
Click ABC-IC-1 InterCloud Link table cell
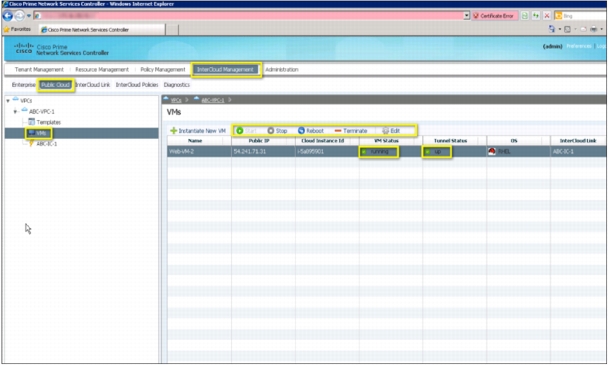pyautogui.click(x=578, y=151)
